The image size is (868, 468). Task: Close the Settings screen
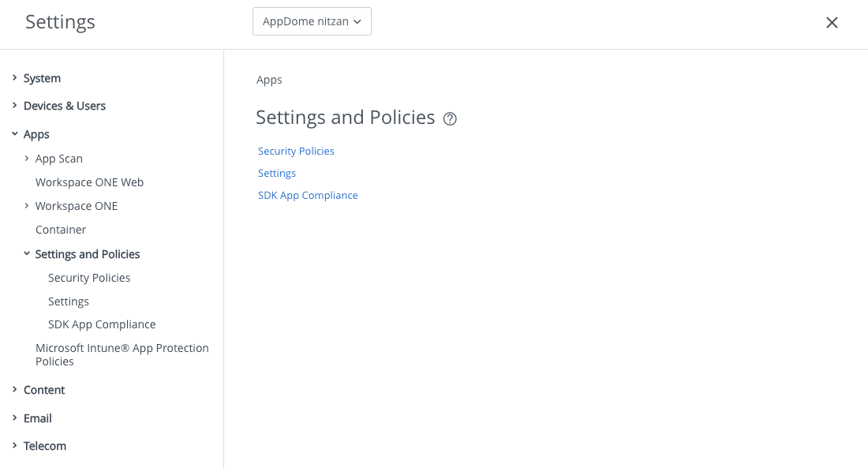pyautogui.click(x=832, y=22)
